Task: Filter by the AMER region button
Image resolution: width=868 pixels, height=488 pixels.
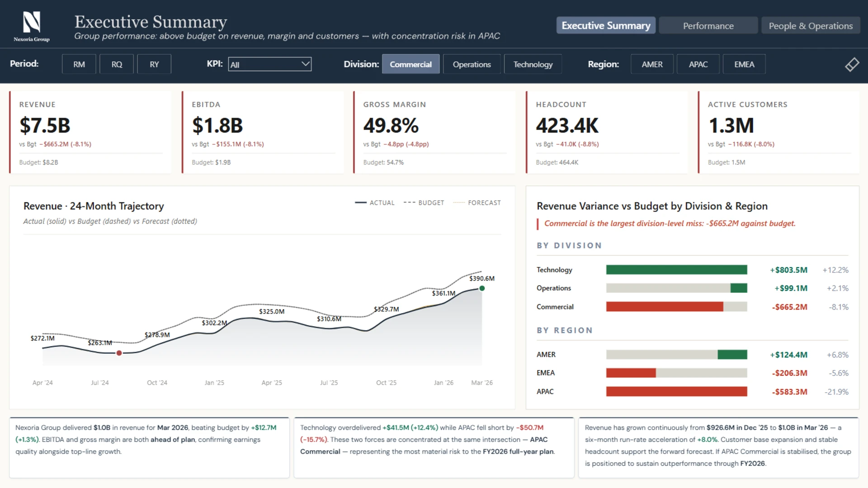Action: click(x=652, y=64)
